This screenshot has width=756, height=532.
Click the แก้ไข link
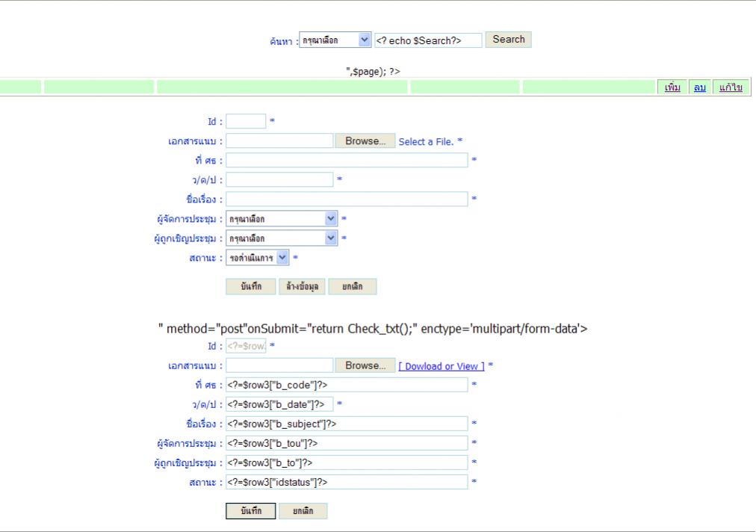731,87
